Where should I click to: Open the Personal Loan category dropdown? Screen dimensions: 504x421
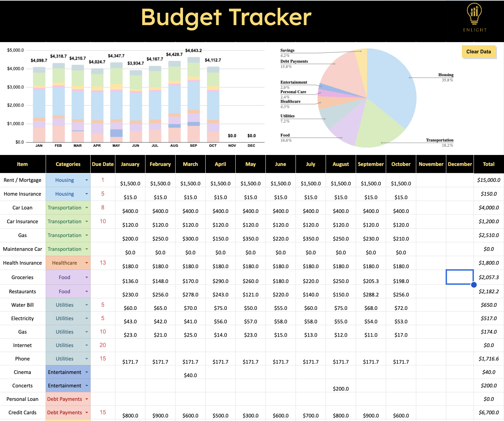pyautogui.click(x=87, y=399)
